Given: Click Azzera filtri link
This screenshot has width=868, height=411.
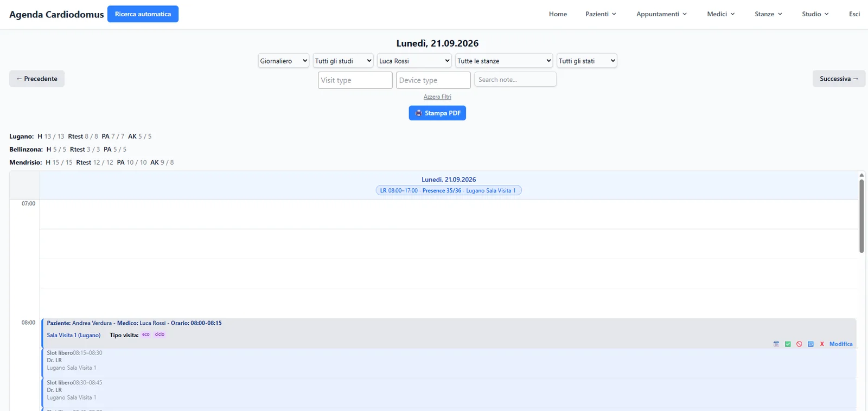Looking at the screenshot, I should point(437,97).
